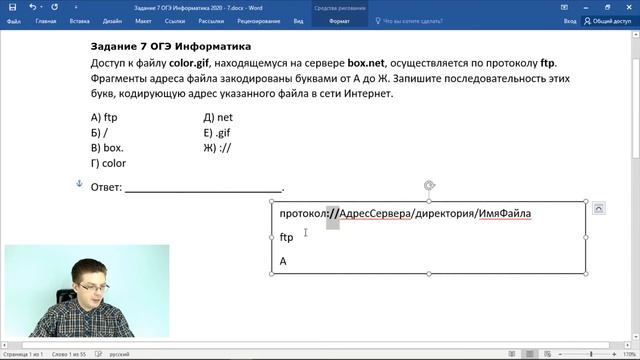Viewport: 640px width, 360px height.
Task: Click the word протокол in text box
Action: pyautogui.click(x=302, y=214)
